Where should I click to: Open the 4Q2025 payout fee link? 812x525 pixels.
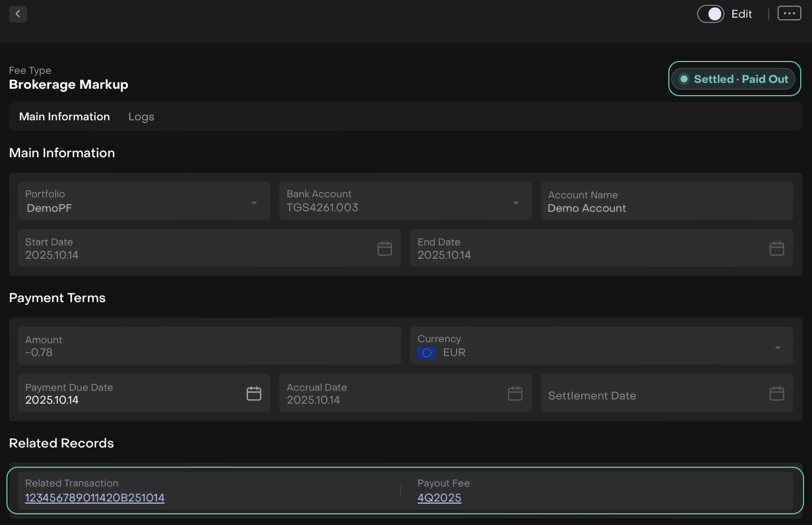(x=439, y=498)
